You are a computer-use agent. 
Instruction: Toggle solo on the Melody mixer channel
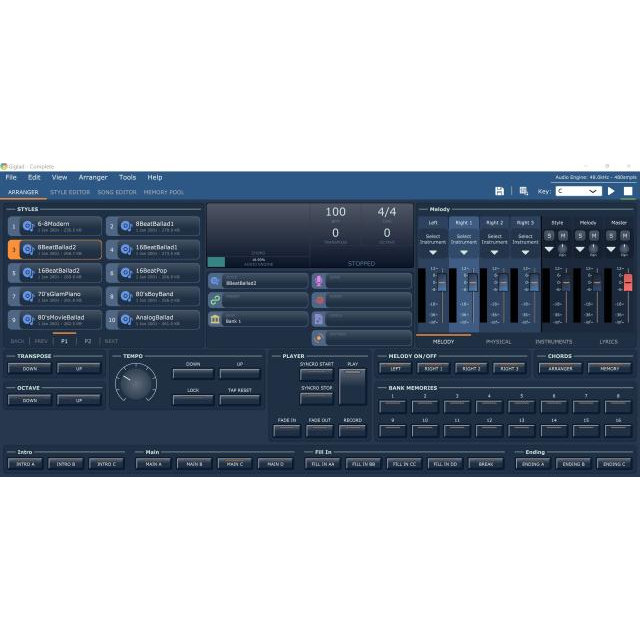click(580, 236)
